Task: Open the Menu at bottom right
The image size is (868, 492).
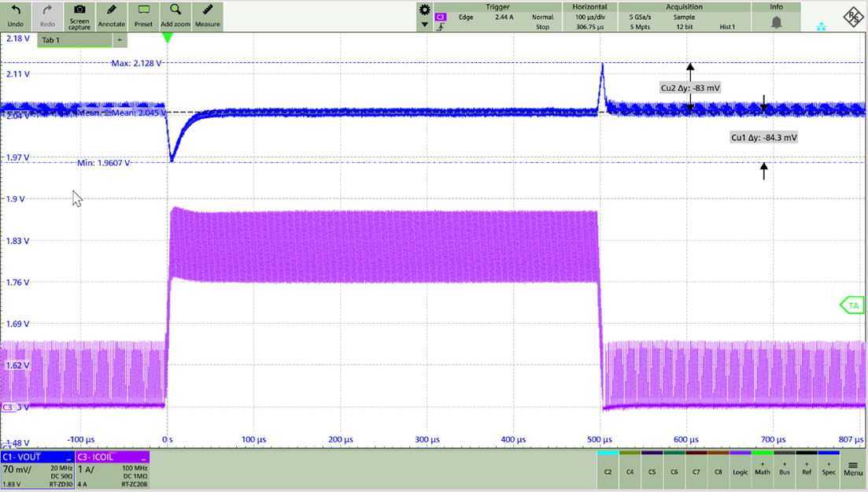Action: click(852, 470)
